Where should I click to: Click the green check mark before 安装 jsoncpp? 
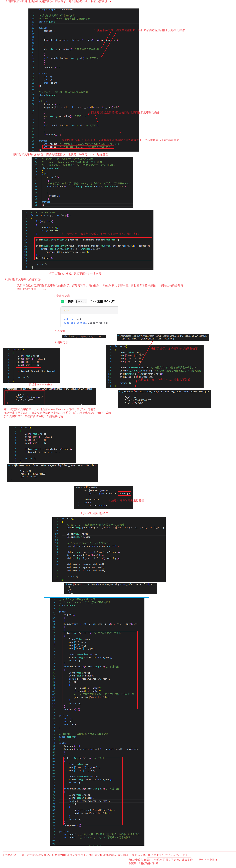tap(62, 302)
